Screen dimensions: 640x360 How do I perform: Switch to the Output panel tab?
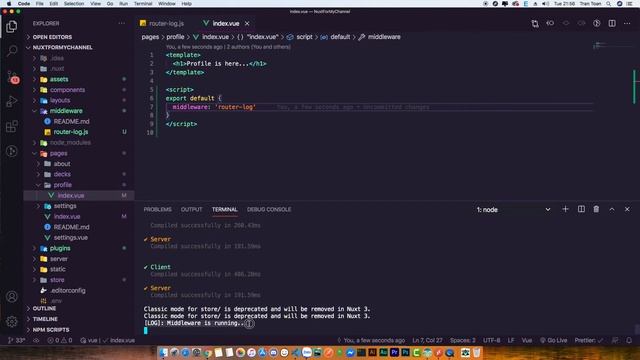(x=191, y=209)
